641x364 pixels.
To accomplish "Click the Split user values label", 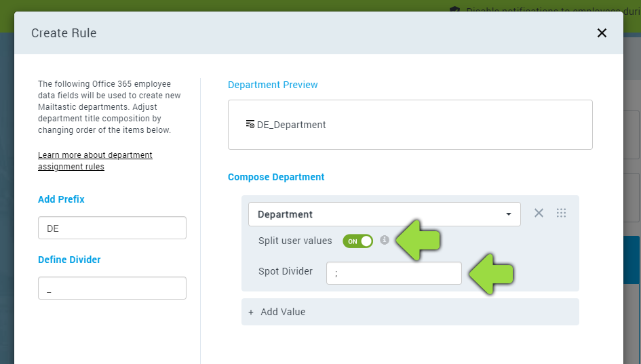I will coord(295,241).
